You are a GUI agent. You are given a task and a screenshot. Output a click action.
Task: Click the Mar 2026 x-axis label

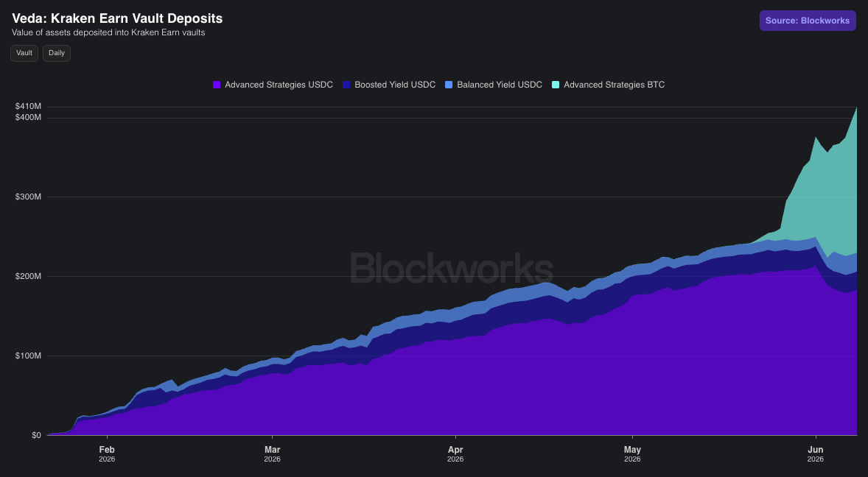point(273,454)
